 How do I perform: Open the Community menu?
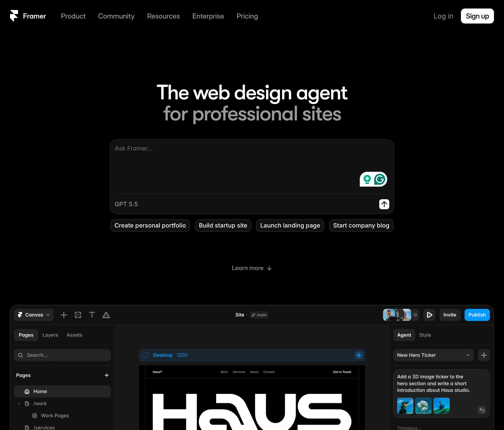click(116, 16)
